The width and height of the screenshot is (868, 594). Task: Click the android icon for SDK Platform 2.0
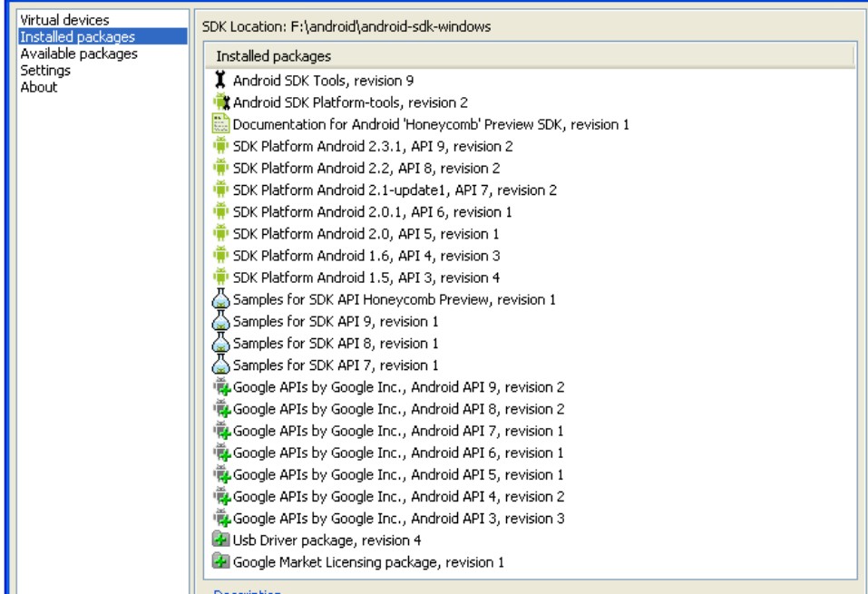point(220,234)
